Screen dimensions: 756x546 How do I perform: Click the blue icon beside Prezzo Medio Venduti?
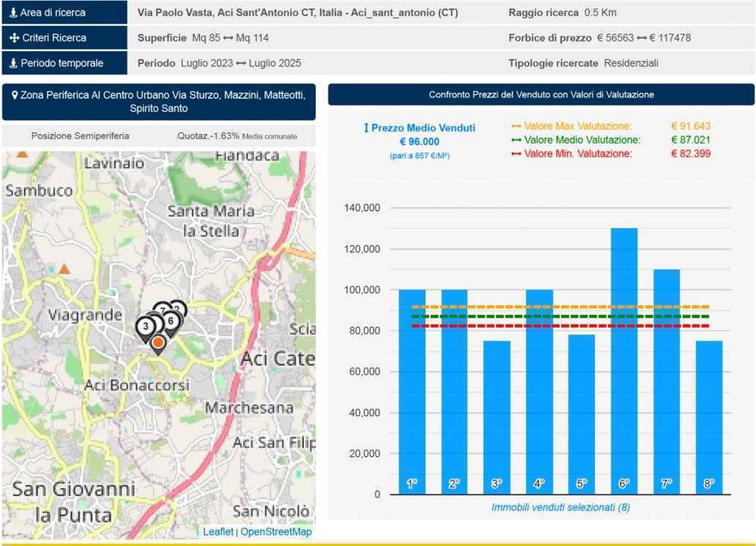click(366, 127)
